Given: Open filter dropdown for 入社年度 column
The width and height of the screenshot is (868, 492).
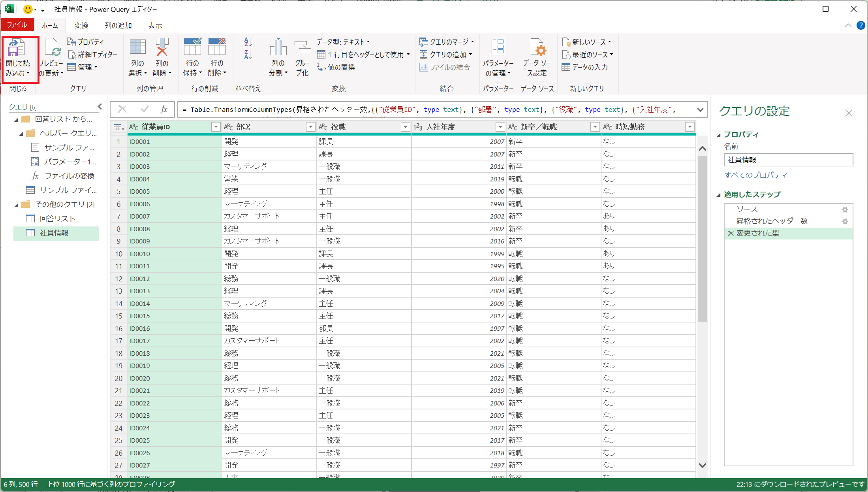Looking at the screenshot, I should [x=500, y=127].
